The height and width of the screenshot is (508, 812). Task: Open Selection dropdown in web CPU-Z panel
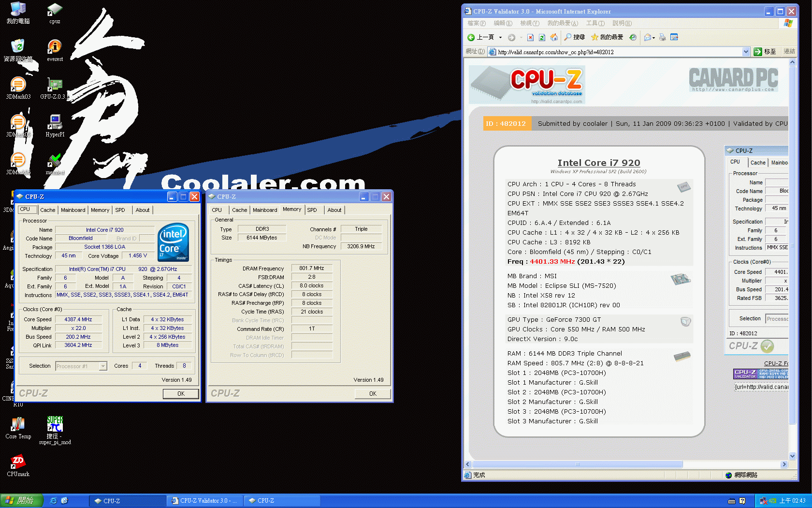pyautogui.click(x=776, y=318)
